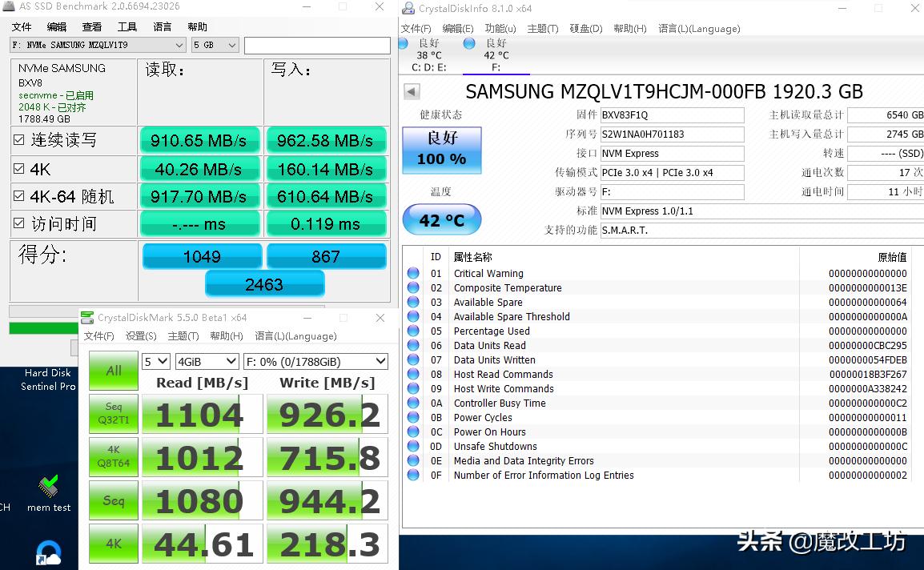
Task: Open Hard Disk Sentinel Pro desktop shortcut
Action: point(48,379)
